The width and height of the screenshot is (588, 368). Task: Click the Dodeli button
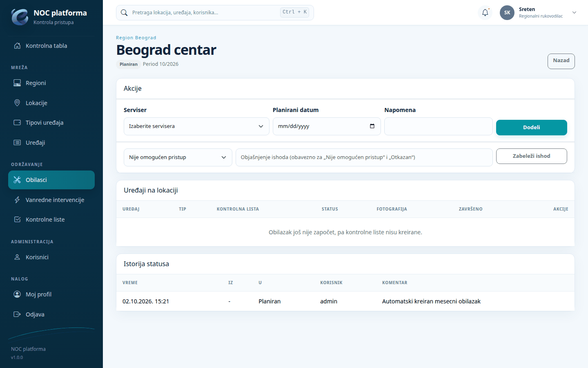(x=532, y=128)
